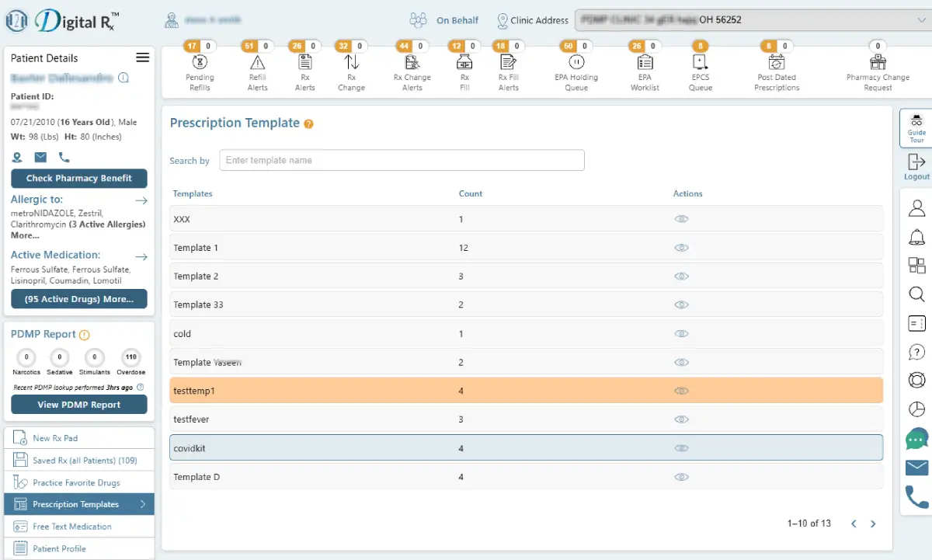Open the EPA Holding Queue

click(x=576, y=68)
